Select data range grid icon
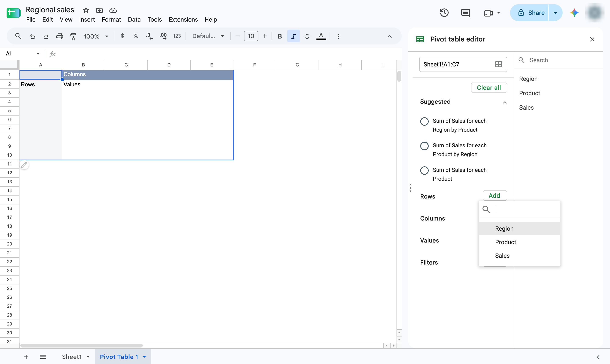 click(499, 64)
